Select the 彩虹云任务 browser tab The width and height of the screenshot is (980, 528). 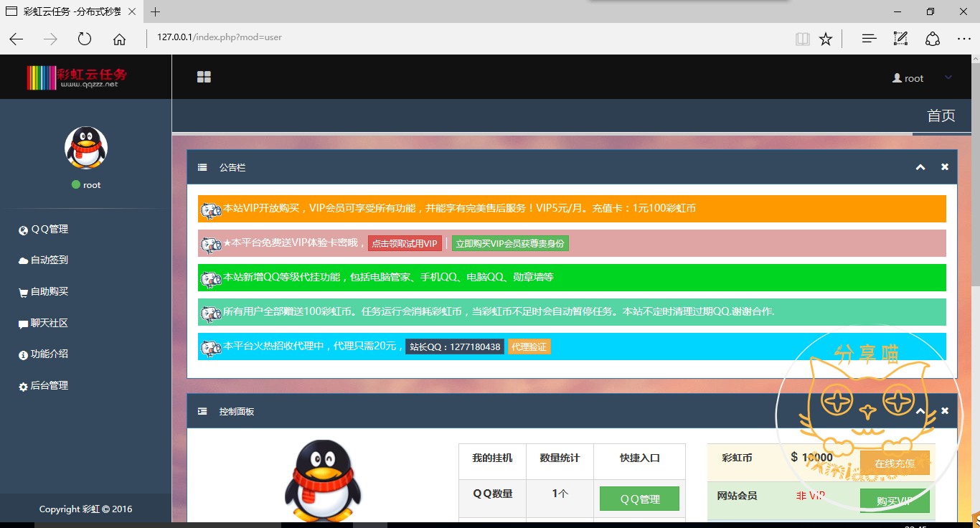tap(72, 11)
